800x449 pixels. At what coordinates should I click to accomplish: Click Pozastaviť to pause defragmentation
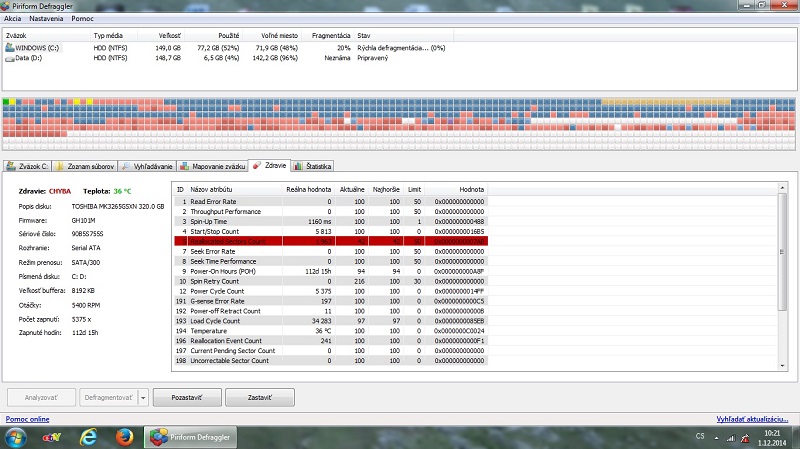point(187,397)
